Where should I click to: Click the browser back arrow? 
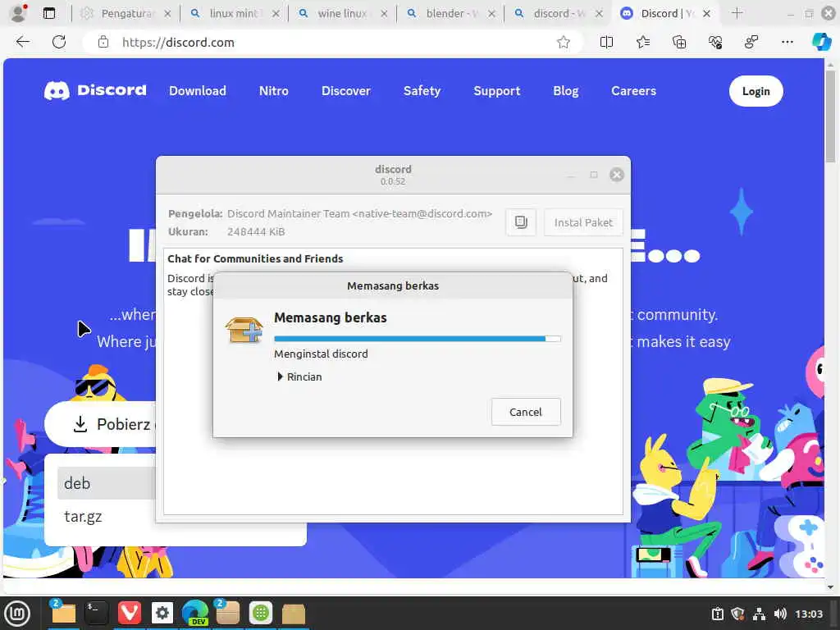click(x=22, y=42)
